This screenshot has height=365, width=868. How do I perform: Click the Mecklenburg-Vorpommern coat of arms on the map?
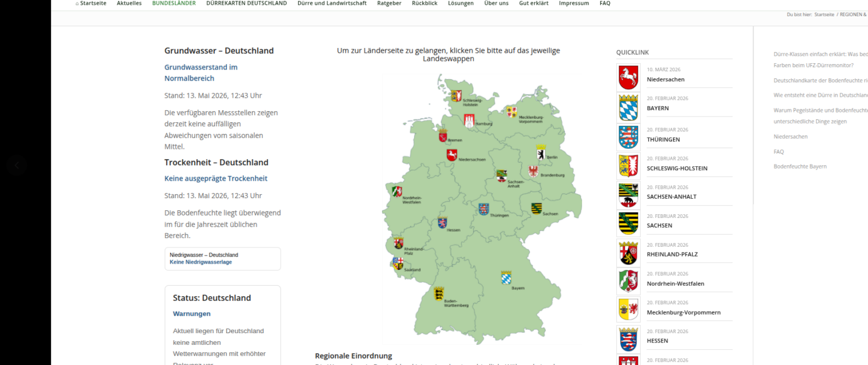512,112
